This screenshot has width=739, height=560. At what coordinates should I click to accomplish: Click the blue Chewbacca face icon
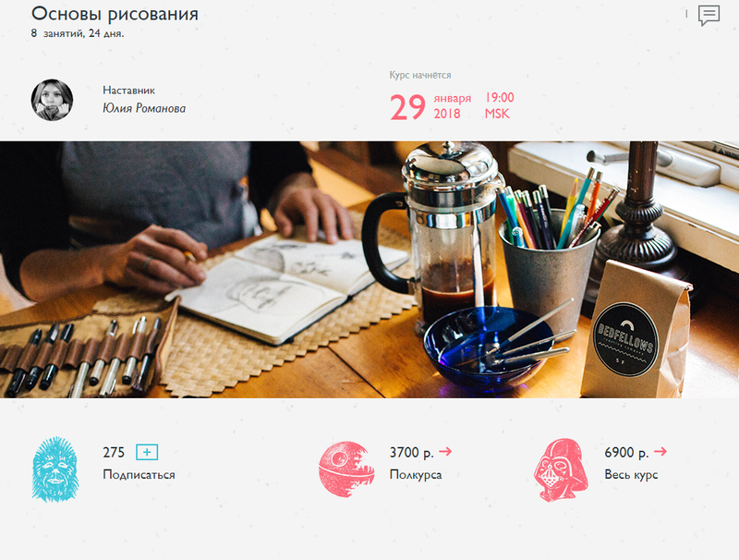(55, 469)
